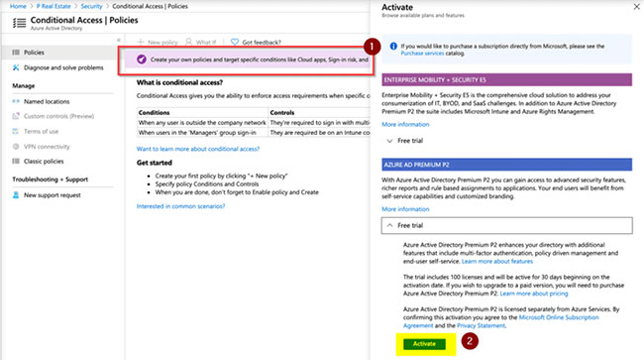Click More information under Enterprise Mobility + Security
This screenshot has height=360, width=644.
[x=405, y=124]
